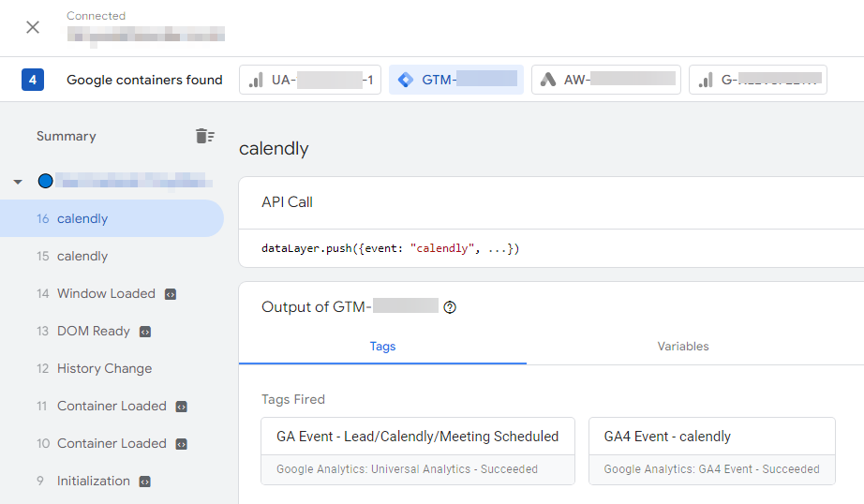Open the help icon beside Output of GTM

(x=450, y=307)
